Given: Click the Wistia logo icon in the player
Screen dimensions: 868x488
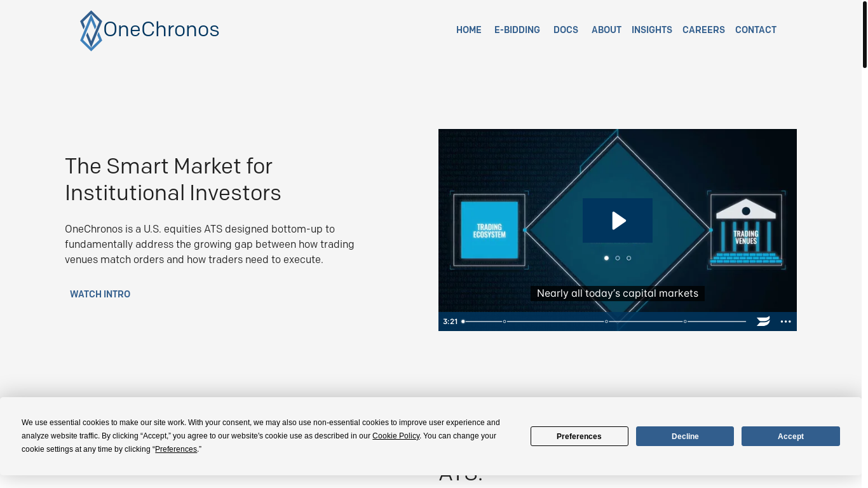Looking at the screenshot, I should (763, 322).
